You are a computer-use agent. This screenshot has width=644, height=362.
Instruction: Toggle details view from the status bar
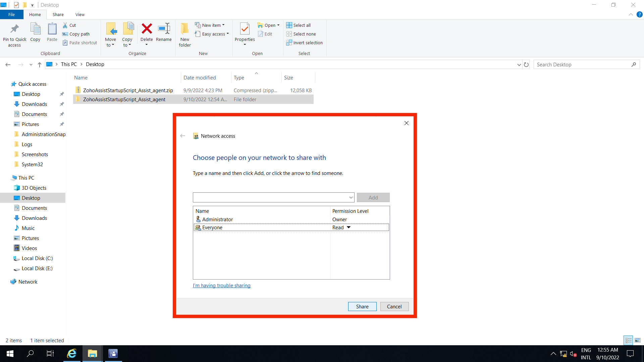(628, 340)
